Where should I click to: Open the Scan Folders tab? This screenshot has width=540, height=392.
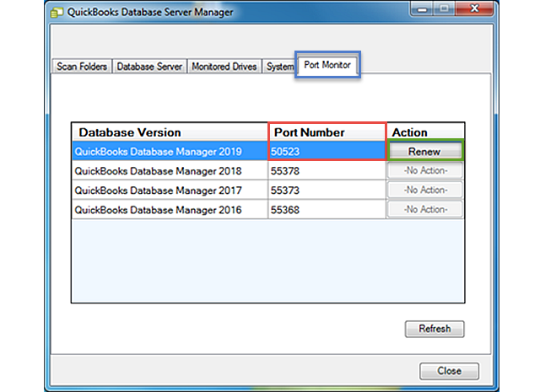coord(82,66)
